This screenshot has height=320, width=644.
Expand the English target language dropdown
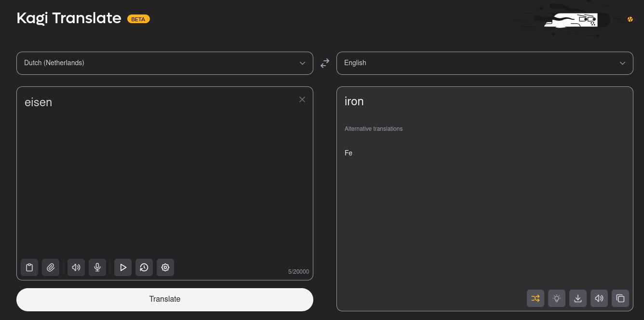[x=484, y=63]
